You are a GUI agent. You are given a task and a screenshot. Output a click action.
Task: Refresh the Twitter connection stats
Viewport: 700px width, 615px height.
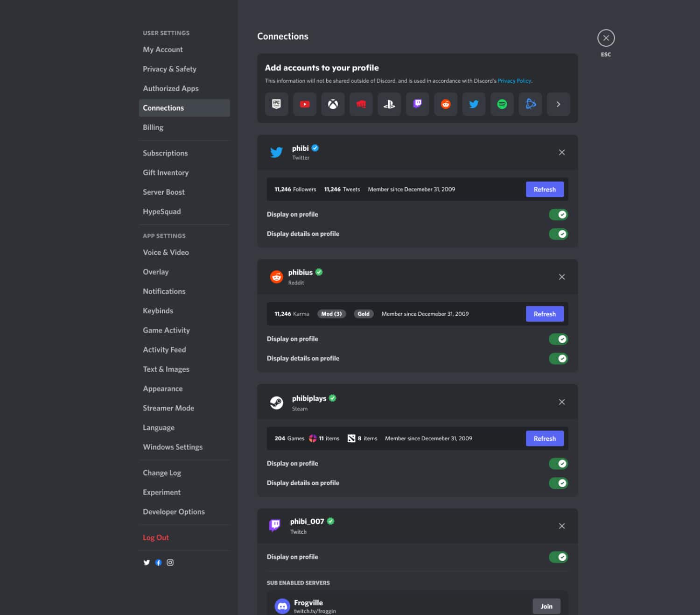click(545, 189)
